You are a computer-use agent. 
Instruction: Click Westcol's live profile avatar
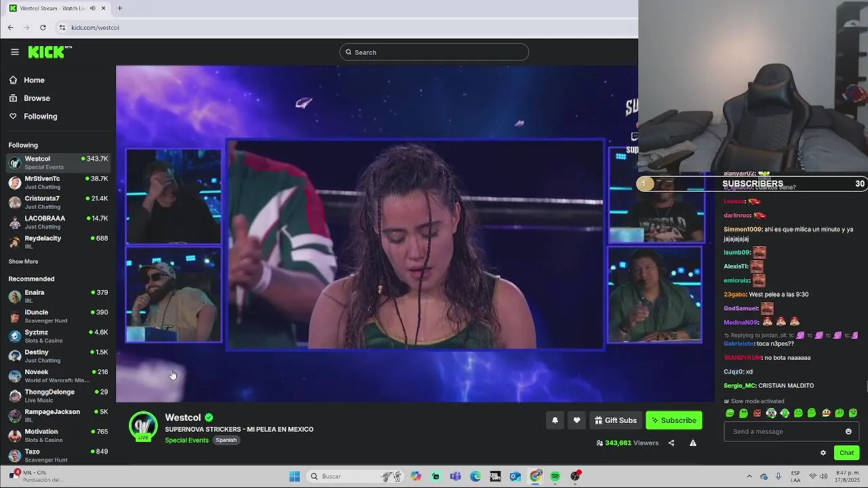[x=143, y=426]
